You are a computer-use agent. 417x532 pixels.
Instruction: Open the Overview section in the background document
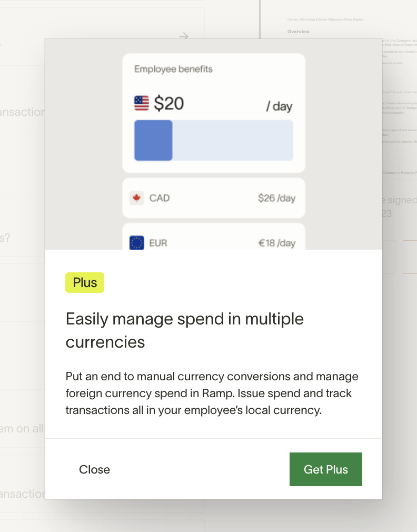point(298,32)
